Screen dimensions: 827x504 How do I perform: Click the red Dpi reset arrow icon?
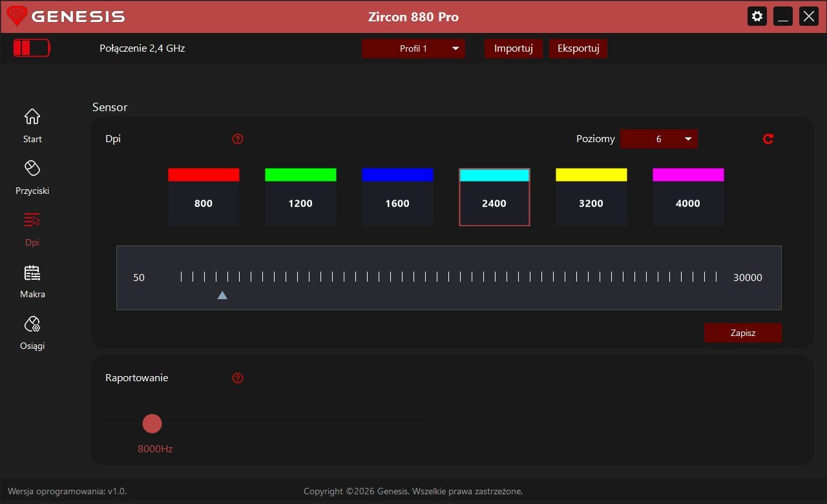(x=768, y=139)
